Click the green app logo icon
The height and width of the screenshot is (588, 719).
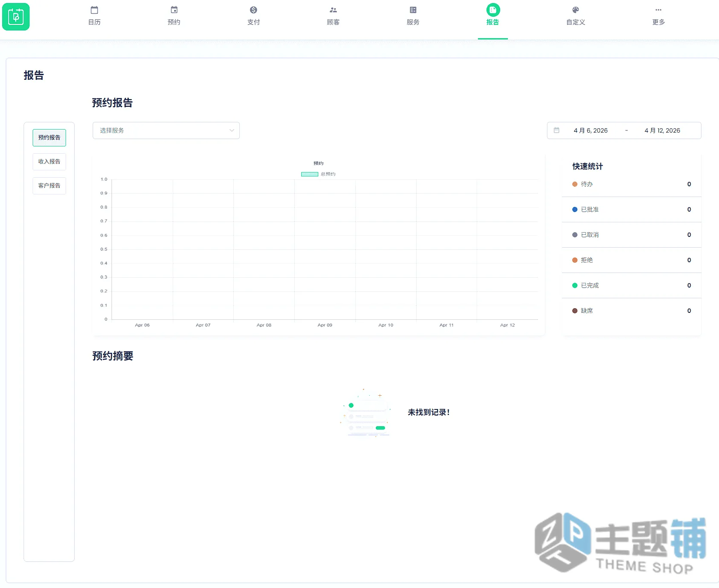[x=16, y=17]
